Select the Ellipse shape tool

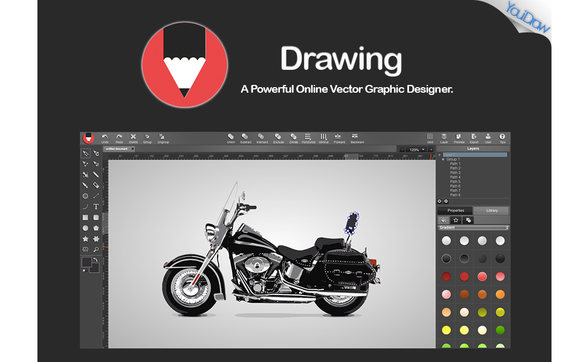tap(85, 229)
